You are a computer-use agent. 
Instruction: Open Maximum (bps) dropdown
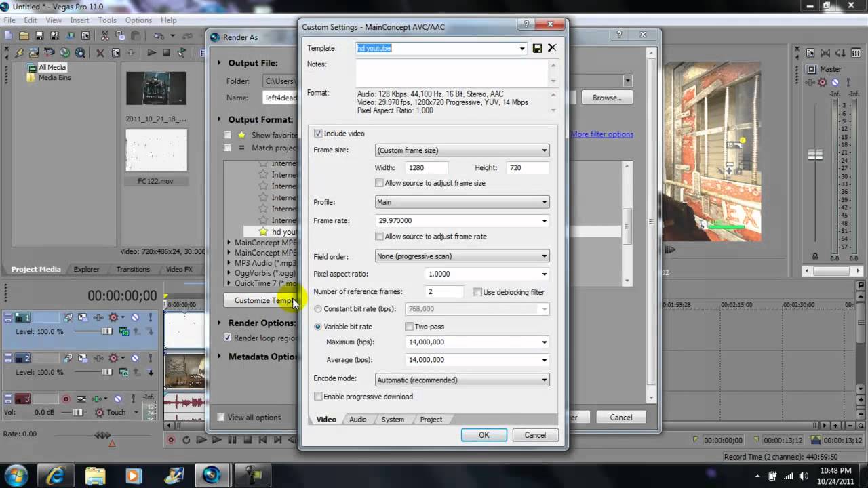pyautogui.click(x=544, y=342)
